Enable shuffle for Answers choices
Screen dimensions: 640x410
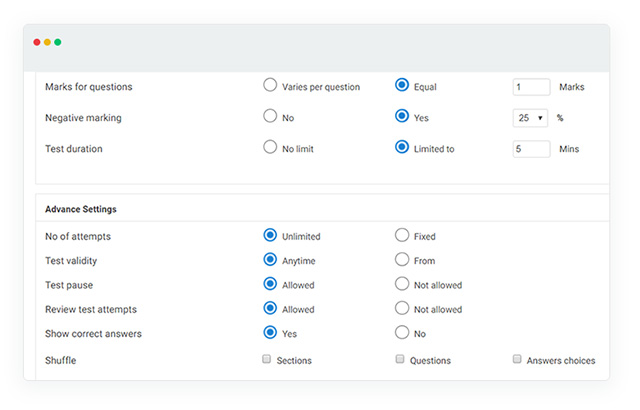pos(517,359)
